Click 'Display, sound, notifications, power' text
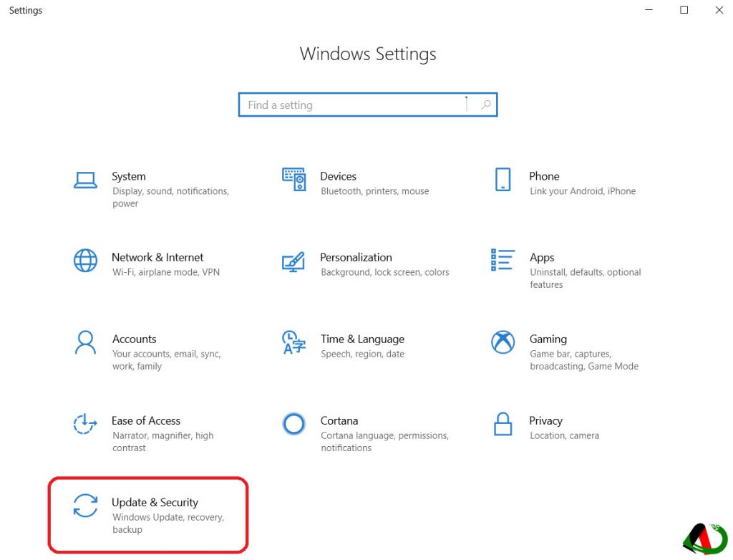The width and height of the screenshot is (733, 560). (x=170, y=197)
